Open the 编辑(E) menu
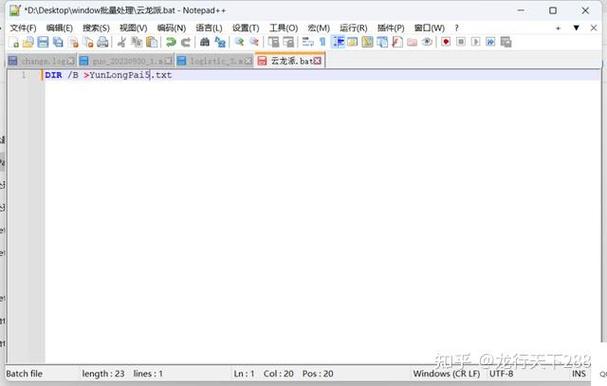This screenshot has height=386, width=607. click(59, 28)
